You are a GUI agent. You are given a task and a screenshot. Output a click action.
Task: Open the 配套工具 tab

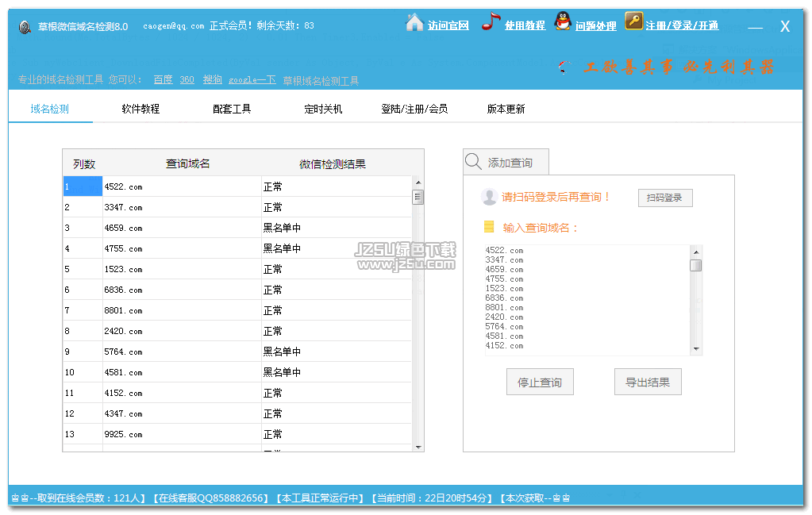pos(232,109)
